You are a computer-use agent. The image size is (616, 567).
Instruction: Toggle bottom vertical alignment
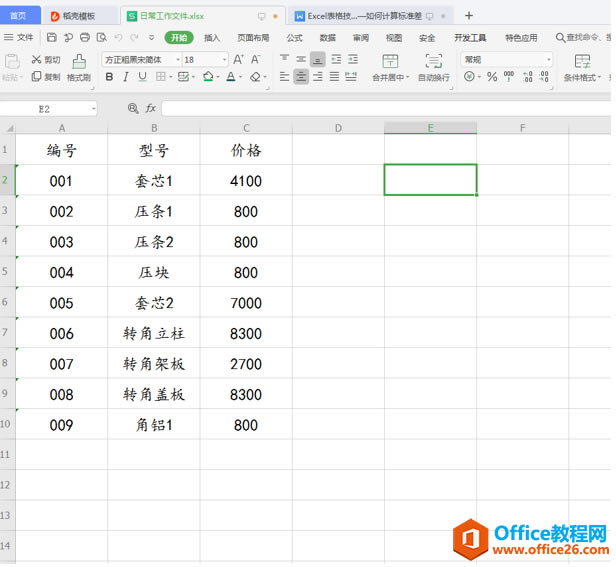[x=317, y=59]
